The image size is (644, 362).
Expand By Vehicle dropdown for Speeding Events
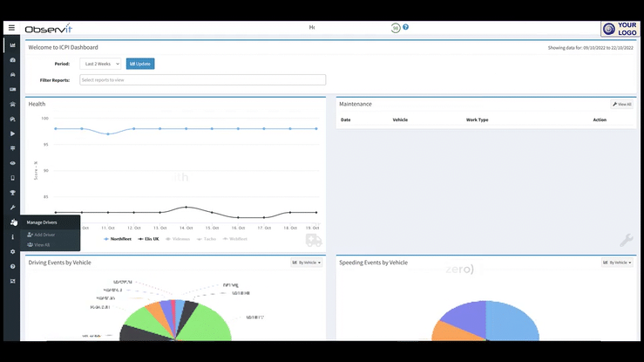(x=617, y=263)
